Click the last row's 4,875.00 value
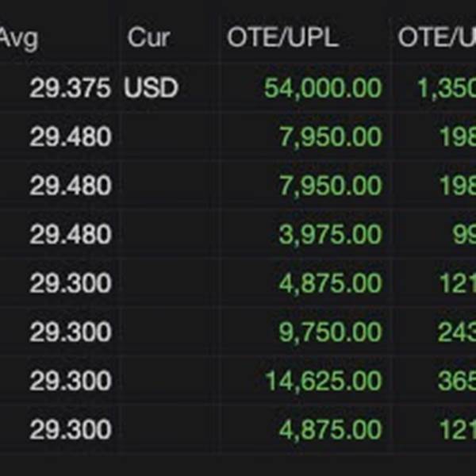The height and width of the screenshot is (476, 476). point(330,429)
